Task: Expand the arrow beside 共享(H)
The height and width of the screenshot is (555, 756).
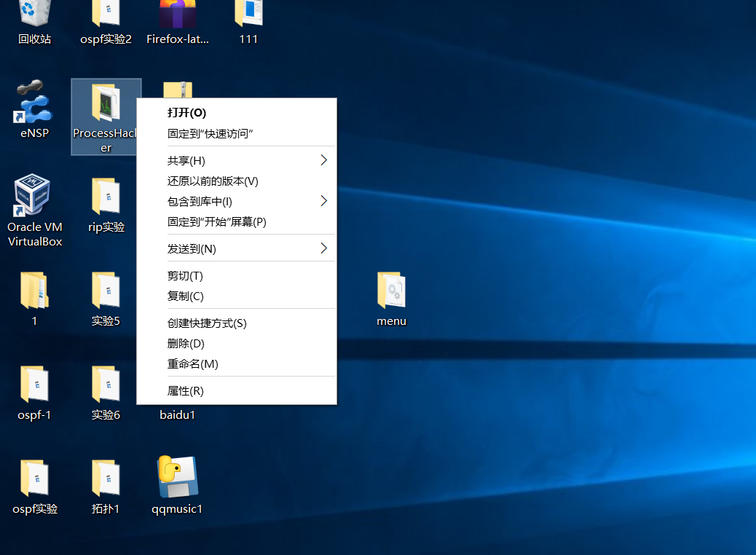Action: [324, 160]
